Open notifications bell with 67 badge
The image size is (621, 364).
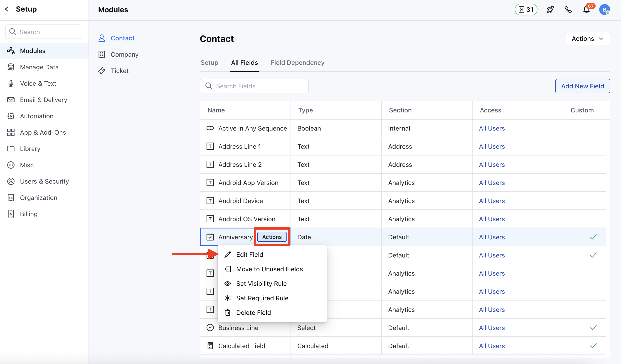(586, 10)
